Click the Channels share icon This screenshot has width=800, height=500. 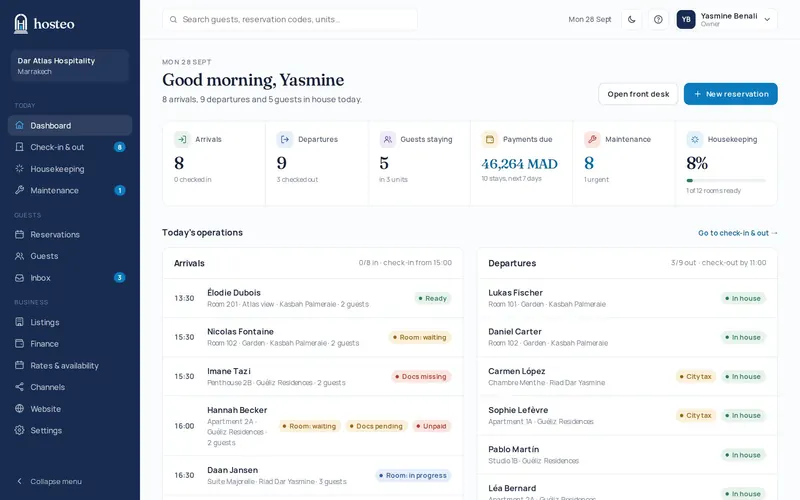[x=19, y=387]
